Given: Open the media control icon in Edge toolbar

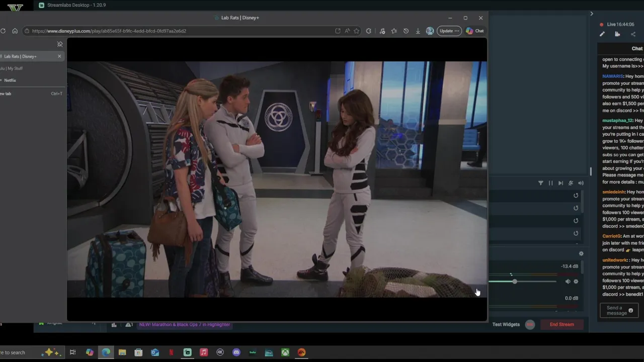Looking at the screenshot, I should coord(382,31).
